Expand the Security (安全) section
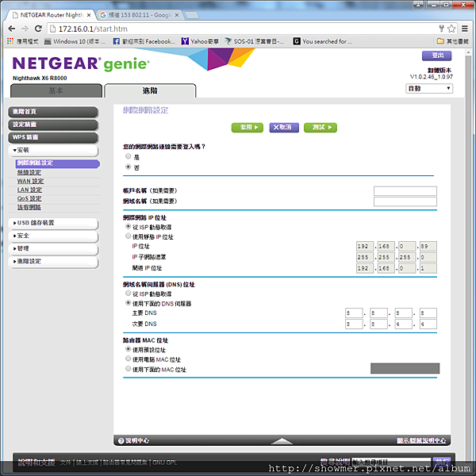476x476 pixels. pyautogui.click(x=53, y=236)
